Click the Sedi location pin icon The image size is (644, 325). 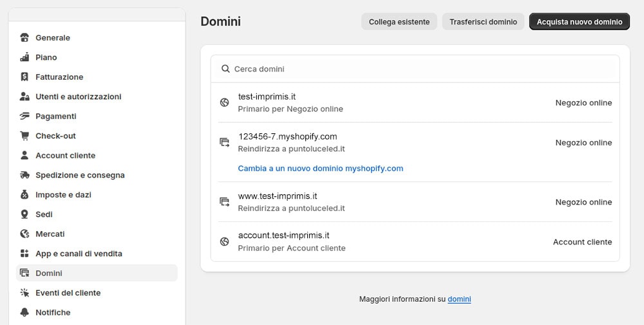click(x=24, y=214)
